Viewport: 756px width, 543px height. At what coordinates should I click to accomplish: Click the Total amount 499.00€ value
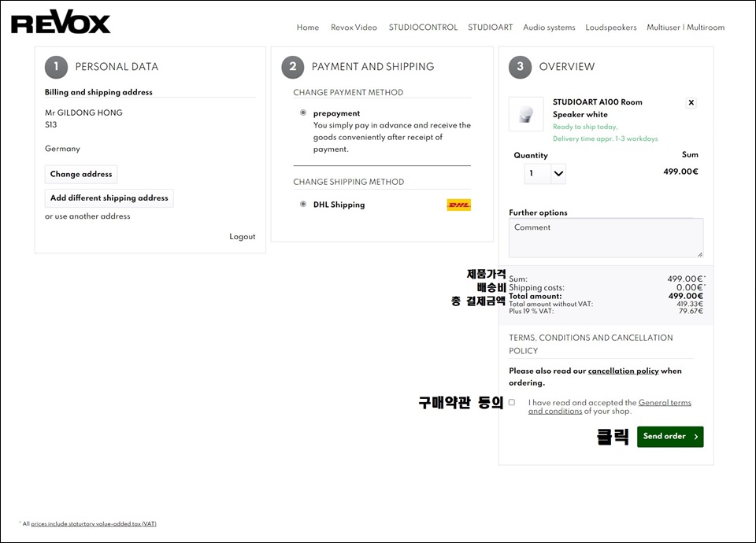[686, 296]
